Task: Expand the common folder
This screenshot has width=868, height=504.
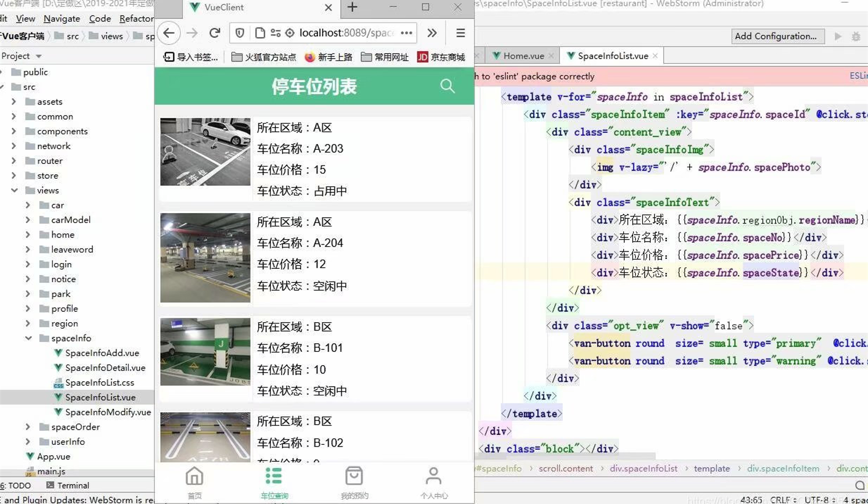Action: tap(14, 116)
